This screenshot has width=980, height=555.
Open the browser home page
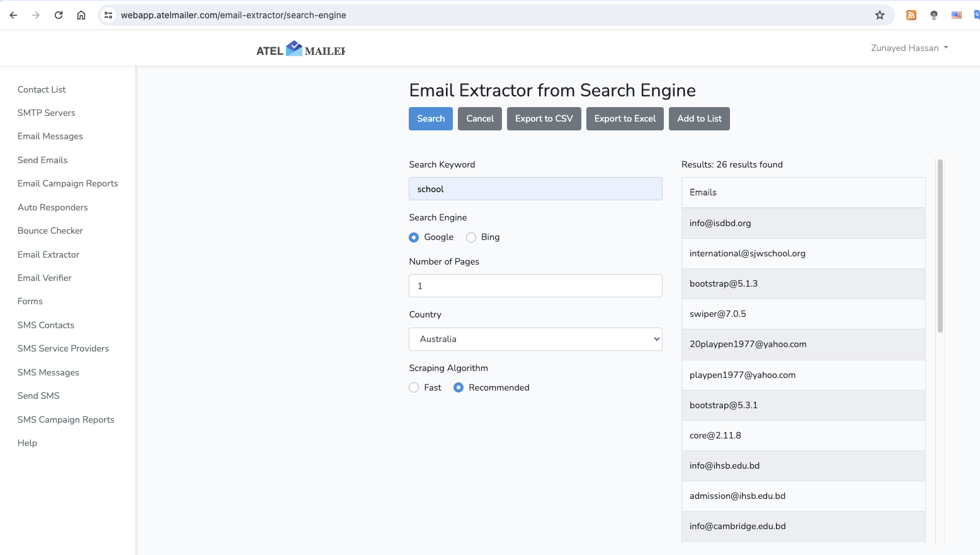81,15
